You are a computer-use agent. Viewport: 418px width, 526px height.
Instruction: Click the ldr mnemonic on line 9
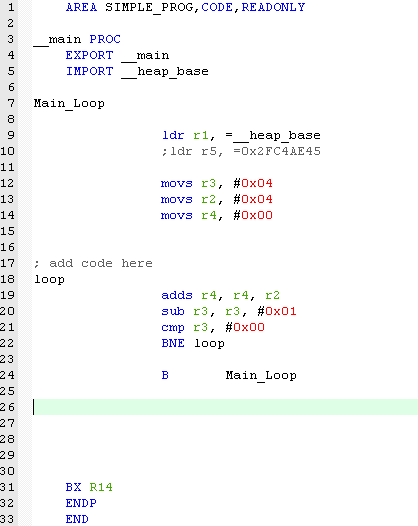(173, 135)
